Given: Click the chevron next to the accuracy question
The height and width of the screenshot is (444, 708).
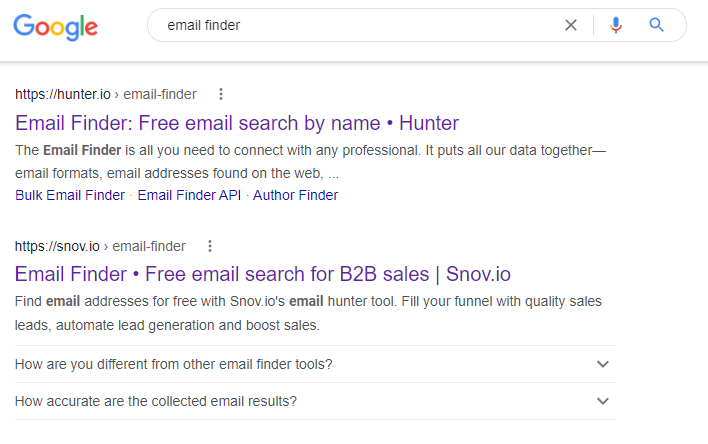Looking at the screenshot, I should coord(603,401).
